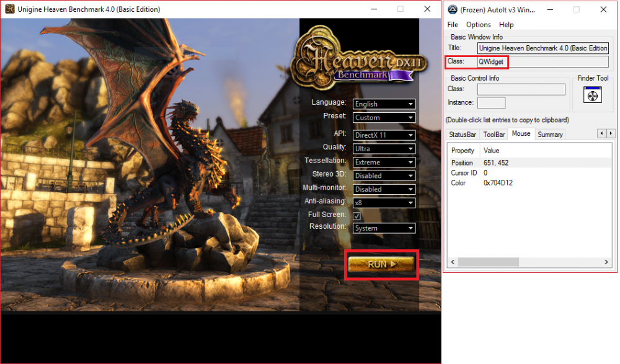Click the property list scroll-left arrow
The image size is (620, 364).
coord(453,262)
